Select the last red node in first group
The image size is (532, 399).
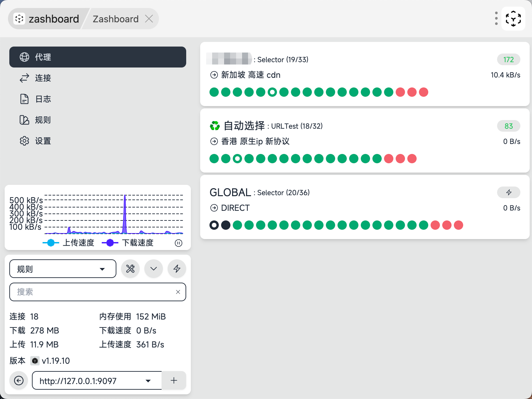click(x=424, y=92)
